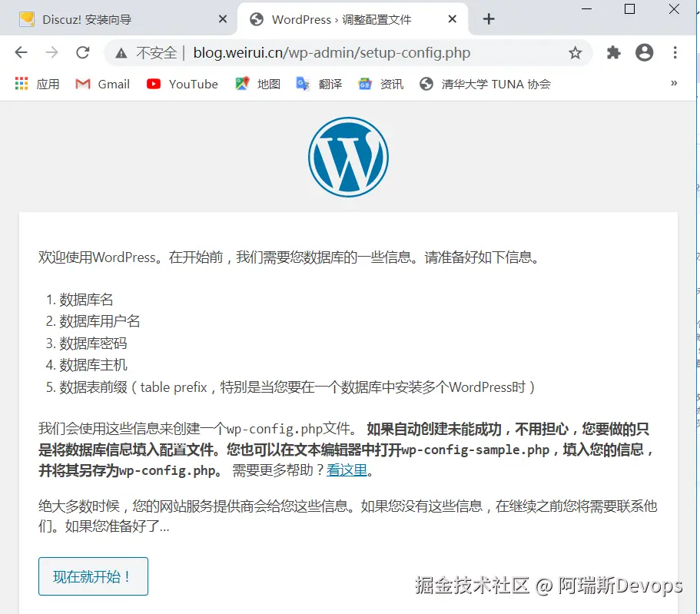Reload the current page
Image resolution: width=700 pixels, height=614 pixels.
(x=82, y=53)
